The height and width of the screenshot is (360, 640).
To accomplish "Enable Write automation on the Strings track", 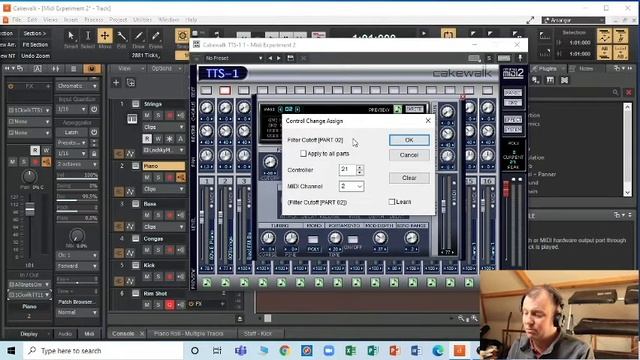I will tap(158, 139).
